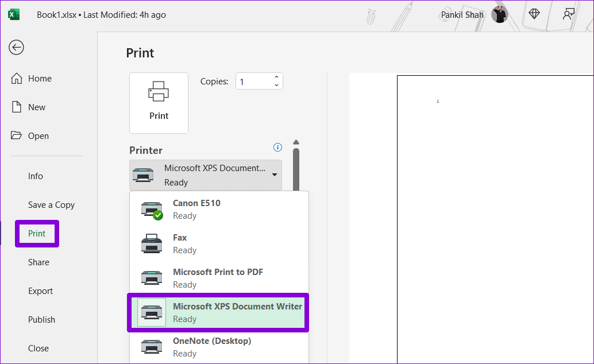Collapse the Printer dropdown arrow
The image size is (594, 364).
(x=275, y=175)
